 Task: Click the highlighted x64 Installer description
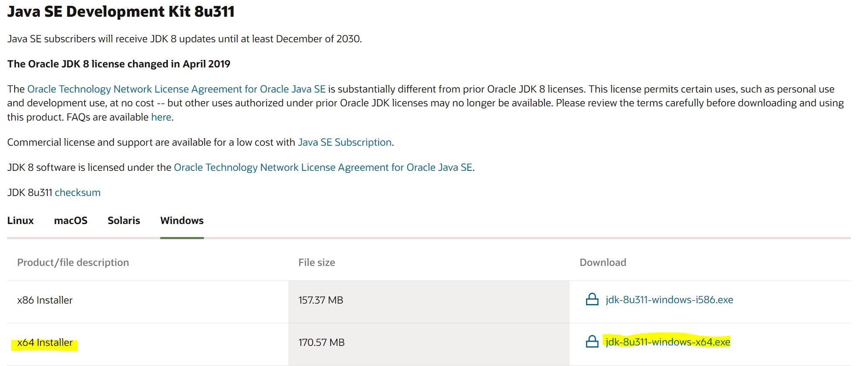coord(45,343)
